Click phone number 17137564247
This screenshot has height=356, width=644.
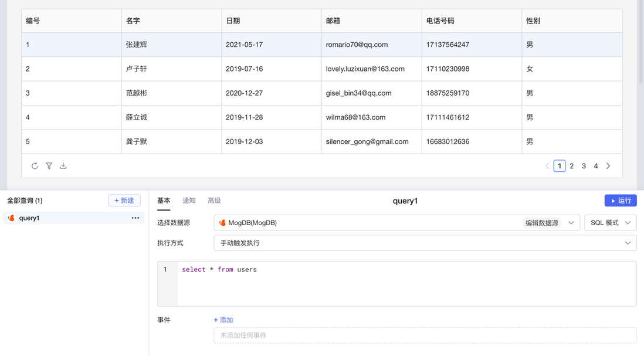coord(448,45)
